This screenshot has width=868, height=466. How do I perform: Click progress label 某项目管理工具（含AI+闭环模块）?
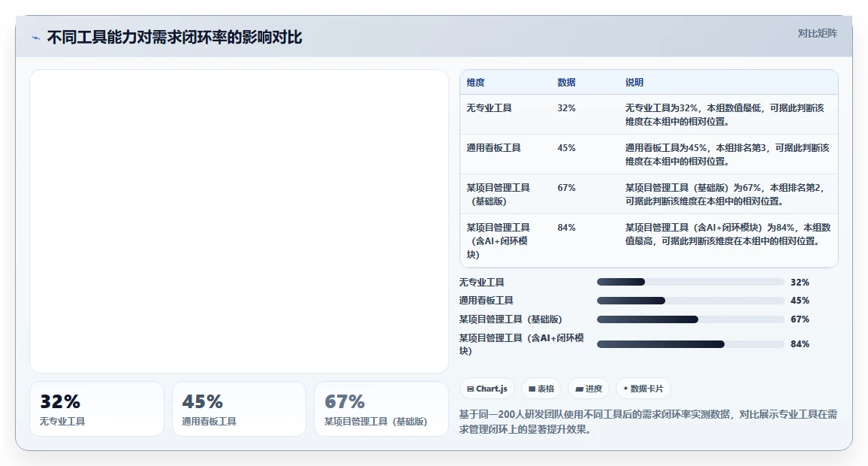tap(521, 344)
